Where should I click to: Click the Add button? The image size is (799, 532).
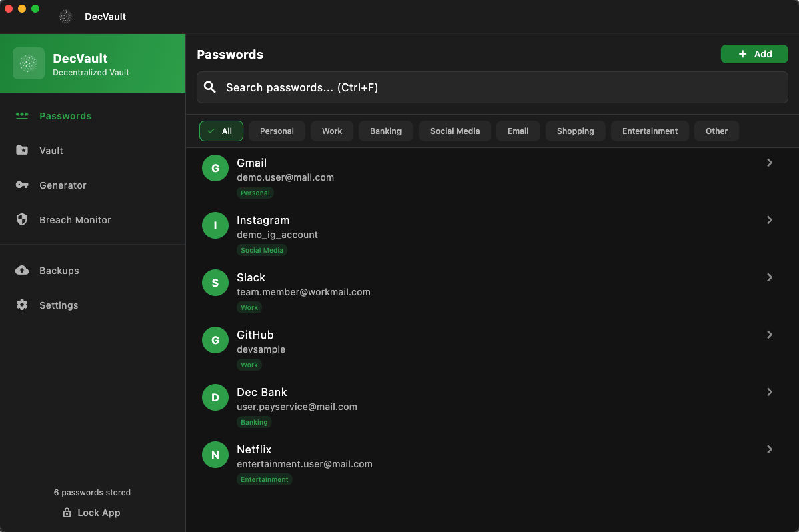coord(754,54)
